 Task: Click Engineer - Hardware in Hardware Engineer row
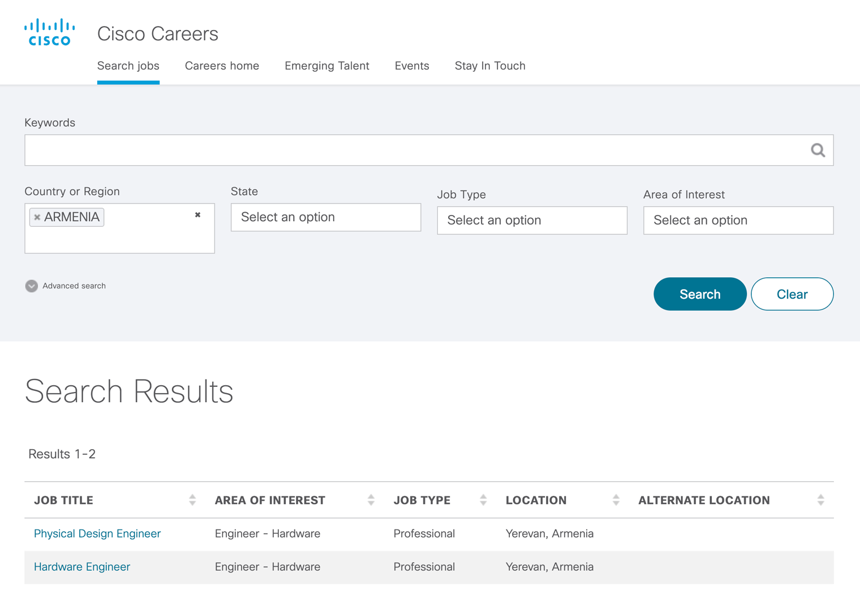268,567
